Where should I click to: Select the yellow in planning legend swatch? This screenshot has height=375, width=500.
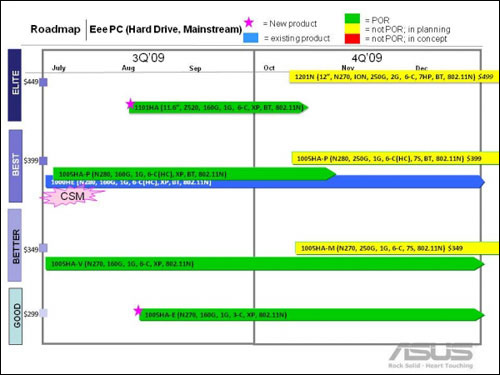[x=352, y=29]
